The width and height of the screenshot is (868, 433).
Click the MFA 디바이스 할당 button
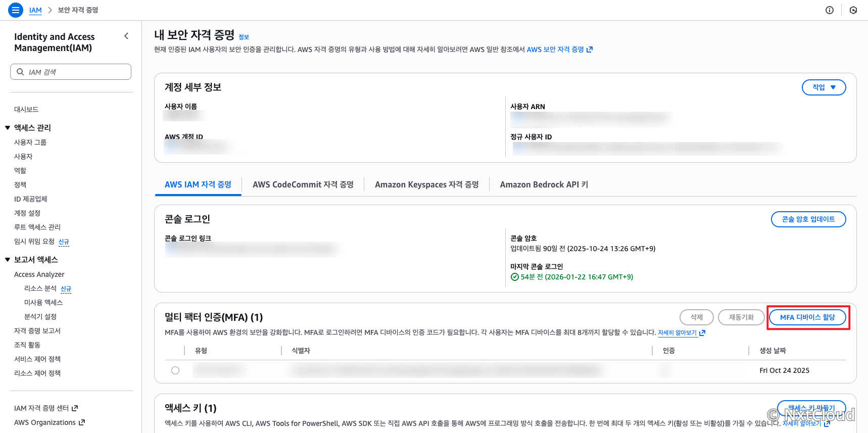coord(807,317)
